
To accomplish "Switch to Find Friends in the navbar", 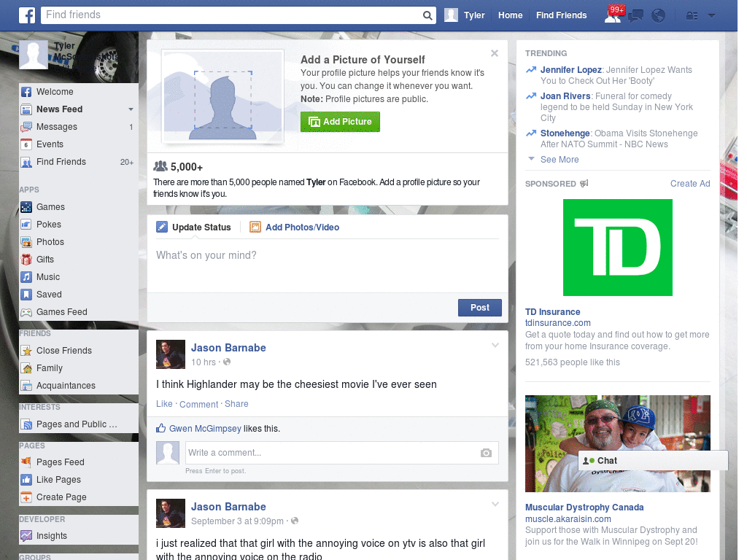I will point(561,15).
